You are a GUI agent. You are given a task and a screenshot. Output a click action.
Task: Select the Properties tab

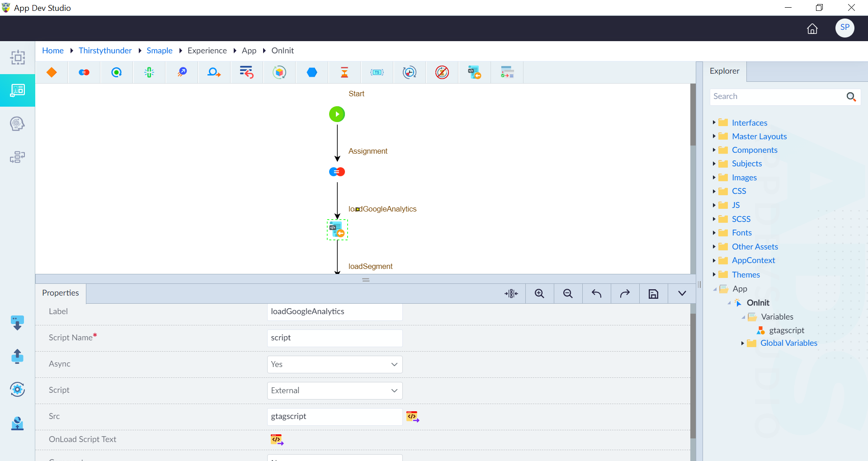[x=61, y=293]
